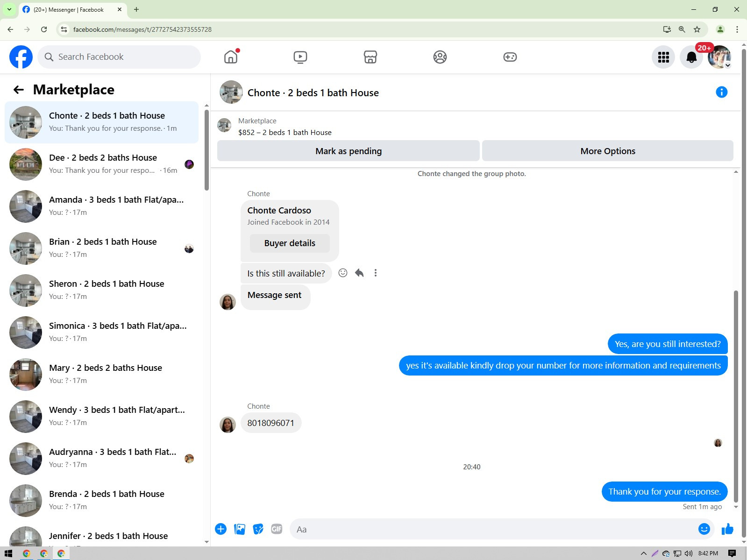Open emoji picker in message box
Image resolution: width=747 pixels, height=560 pixels.
(x=704, y=529)
